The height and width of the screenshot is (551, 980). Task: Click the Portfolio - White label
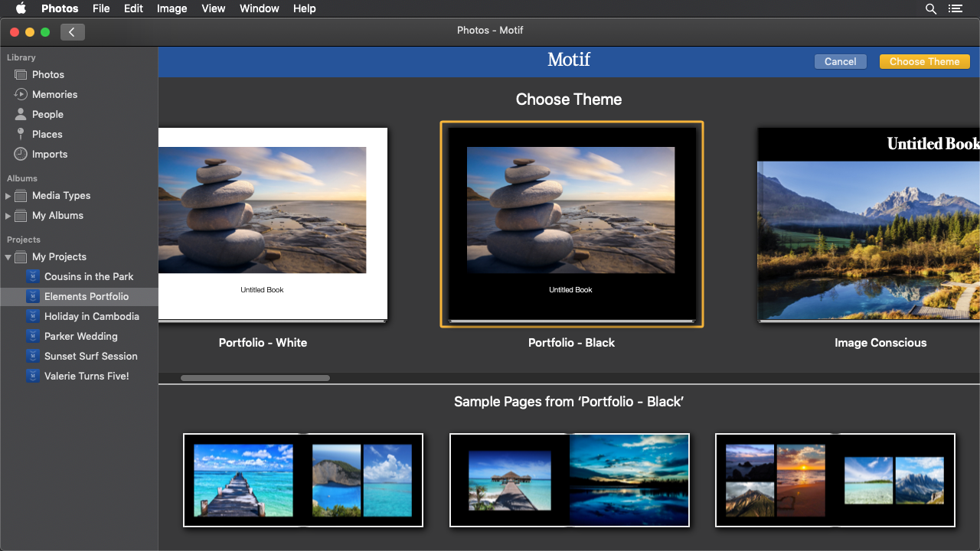[x=263, y=343]
